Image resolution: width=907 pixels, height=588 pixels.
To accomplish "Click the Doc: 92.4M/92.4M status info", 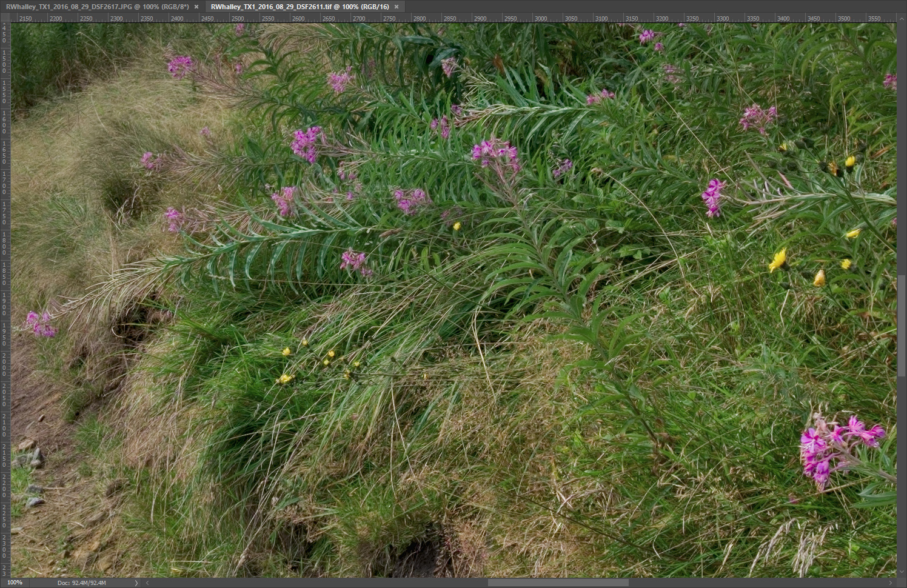I will click(81, 583).
